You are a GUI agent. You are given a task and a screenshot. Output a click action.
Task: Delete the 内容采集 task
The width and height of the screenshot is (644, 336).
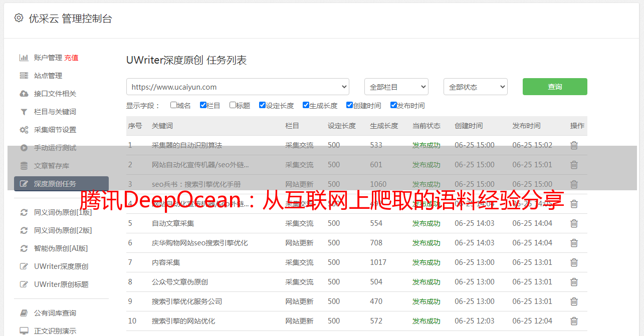(574, 262)
